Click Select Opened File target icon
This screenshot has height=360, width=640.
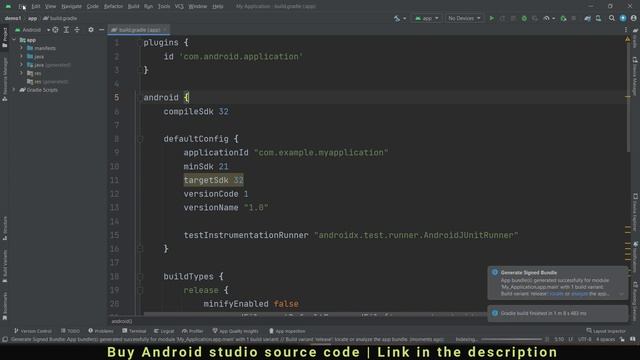click(55, 30)
